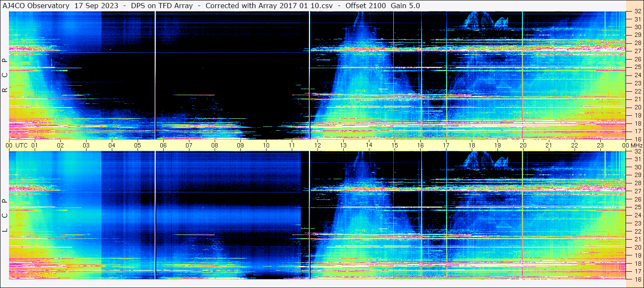Click the 21 hour label on time axis
This screenshot has height=288, width=644.
tap(549, 145)
